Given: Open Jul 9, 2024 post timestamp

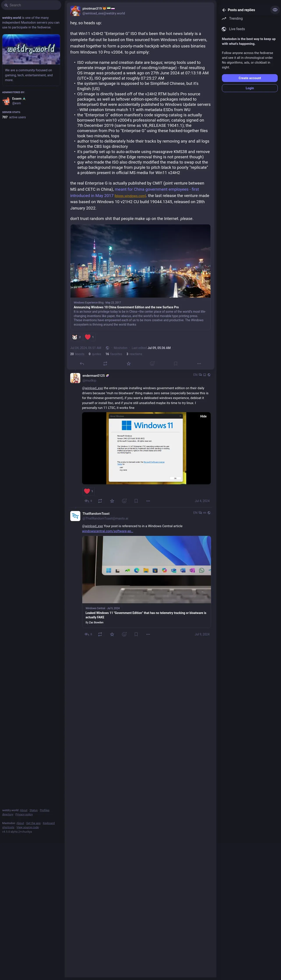Looking at the screenshot, I should 202,634.
